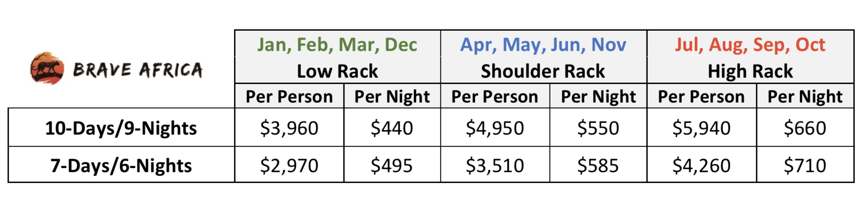Select the Jul, Aug, Sep, Oct header
This screenshot has height=198, width=868.
pos(750,45)
